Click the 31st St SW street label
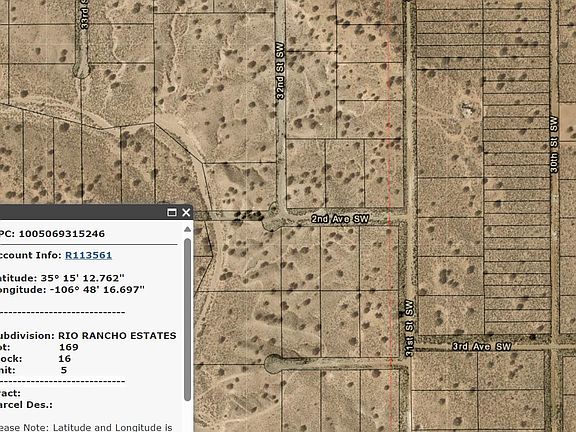Image resolution: width=576 pixels, height=432 pixels. [409, 328]
